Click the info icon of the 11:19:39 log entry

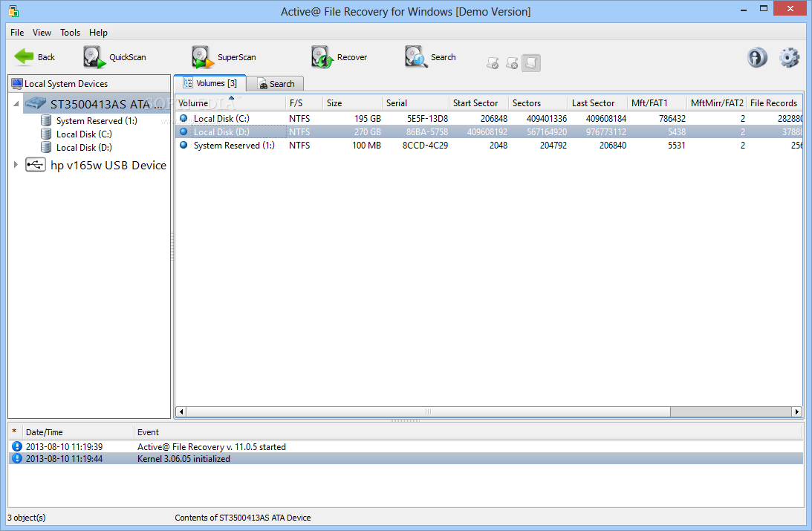point(17,446)
